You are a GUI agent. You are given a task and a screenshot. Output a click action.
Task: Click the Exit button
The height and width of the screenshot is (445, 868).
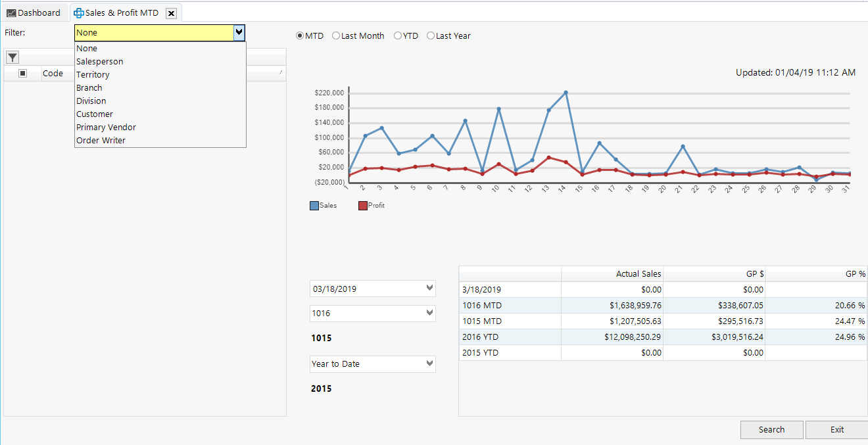point(836,429)
